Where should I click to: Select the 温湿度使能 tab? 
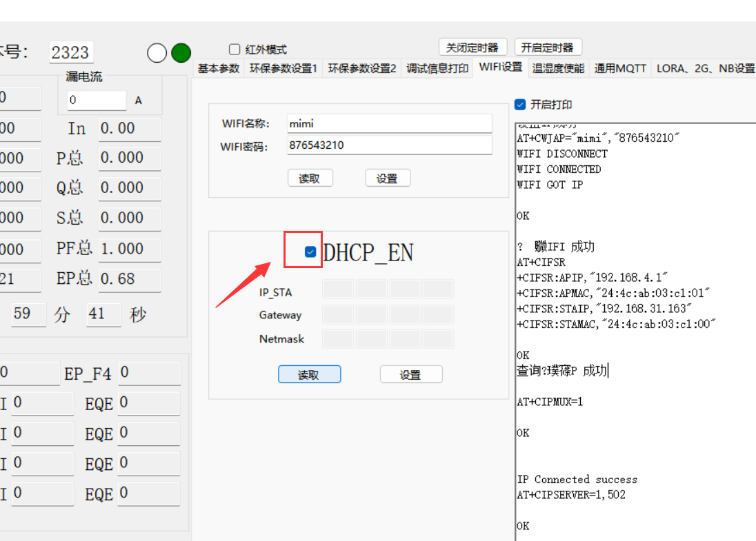pyautogui.click(x=558, y=68)
